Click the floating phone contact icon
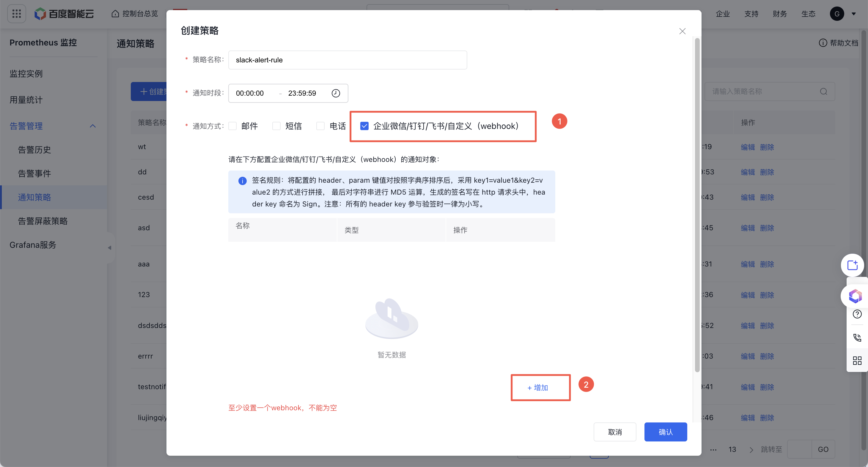This screenshot has height=467, width=868. 857,338
